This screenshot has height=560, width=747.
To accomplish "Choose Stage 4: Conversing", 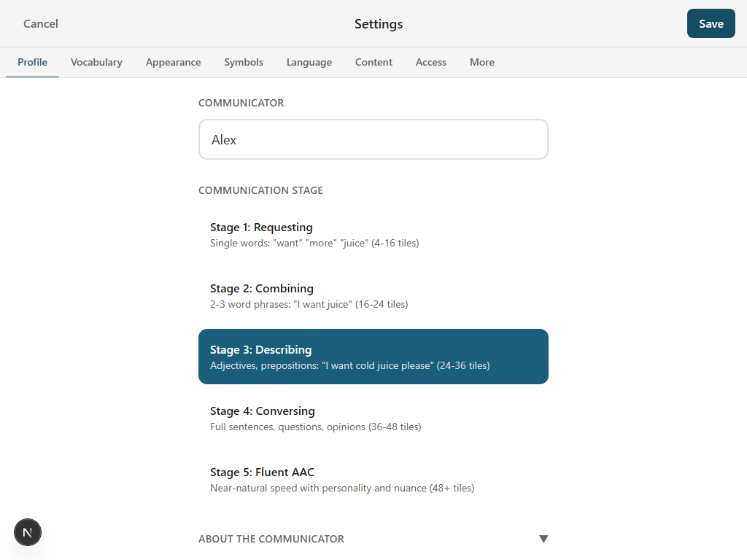I will coord(373,418).
